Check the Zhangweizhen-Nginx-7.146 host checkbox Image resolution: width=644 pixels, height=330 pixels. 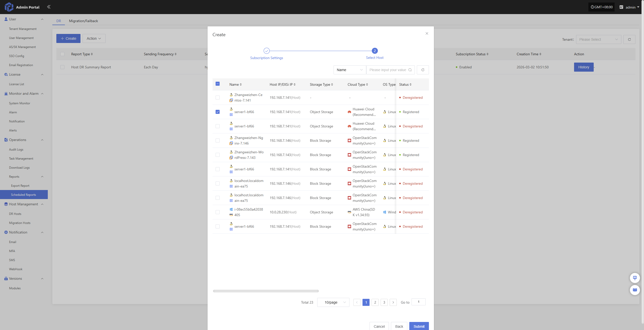218,140
